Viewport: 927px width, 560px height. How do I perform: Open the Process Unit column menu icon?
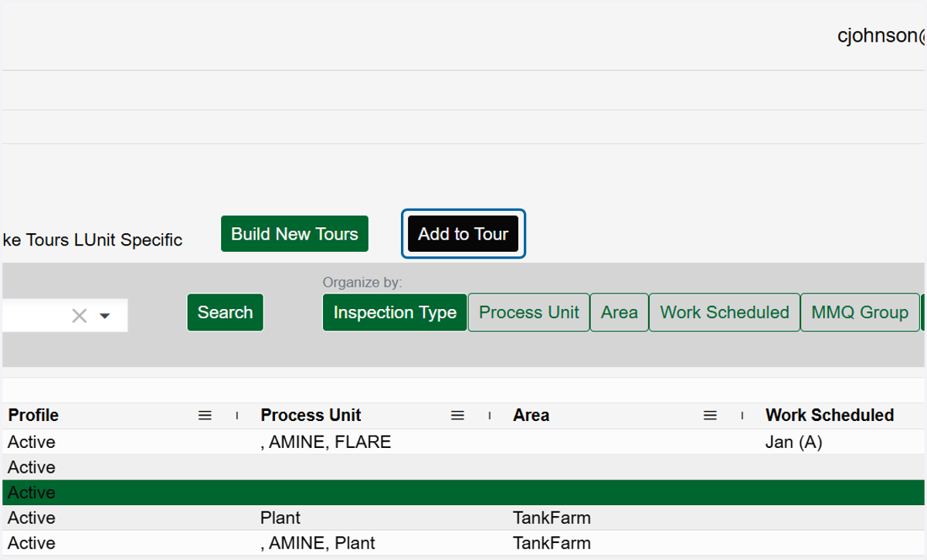(x=457, y=416)
